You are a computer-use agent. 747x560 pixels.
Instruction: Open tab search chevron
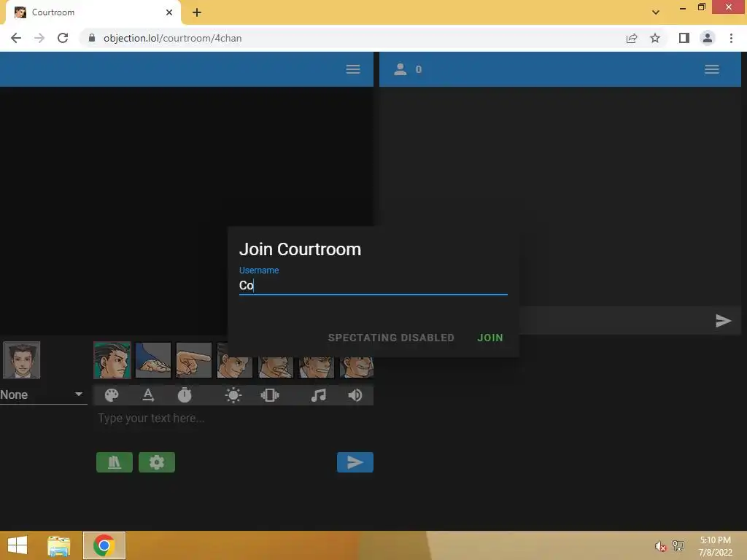click(x=656, y=12)
